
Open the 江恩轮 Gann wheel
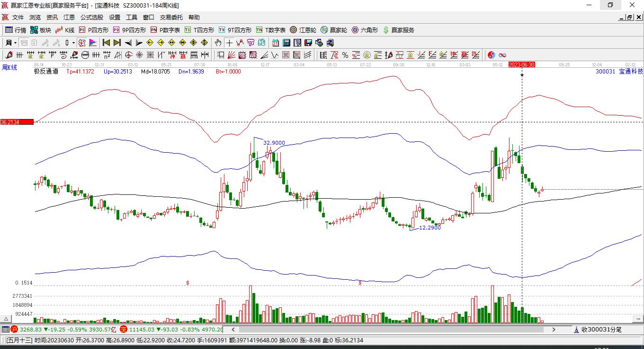pyautogui.click(x=303, y=30)
